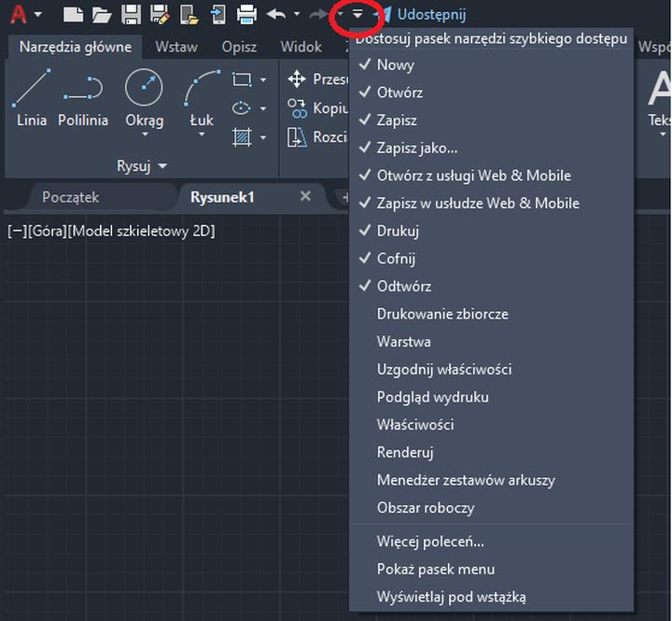This screenshot has height=621, width=672.
Task: Enable Obszar roboczy menu entry
Action: (x=492, y=508)
